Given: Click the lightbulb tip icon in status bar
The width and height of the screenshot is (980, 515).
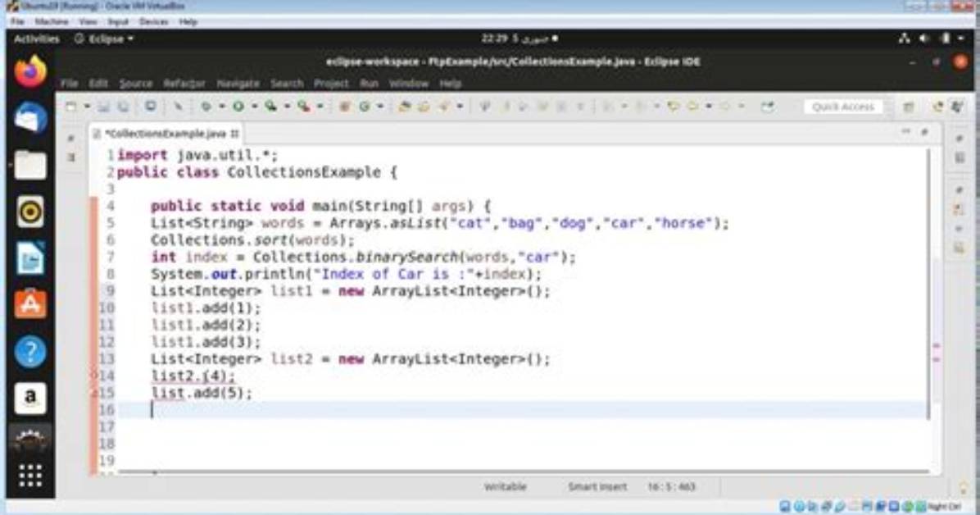Looking at the screenshot, I should [x=963, y=487].
